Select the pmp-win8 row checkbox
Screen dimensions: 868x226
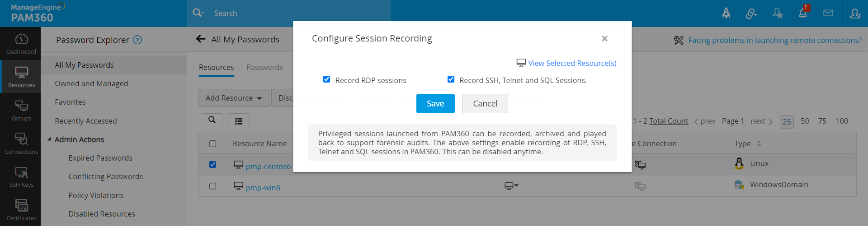point(212,186)
